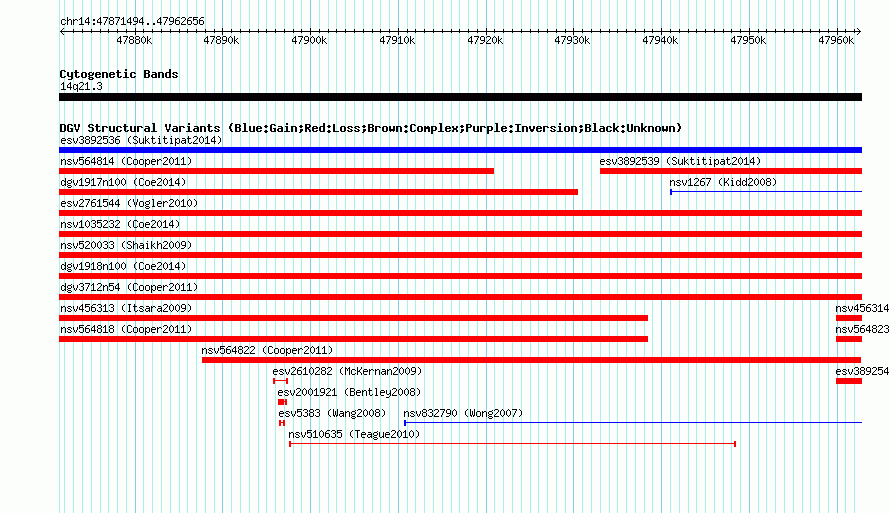Click the chr14:47871494..47962656 coordinate label

[132, 21]
